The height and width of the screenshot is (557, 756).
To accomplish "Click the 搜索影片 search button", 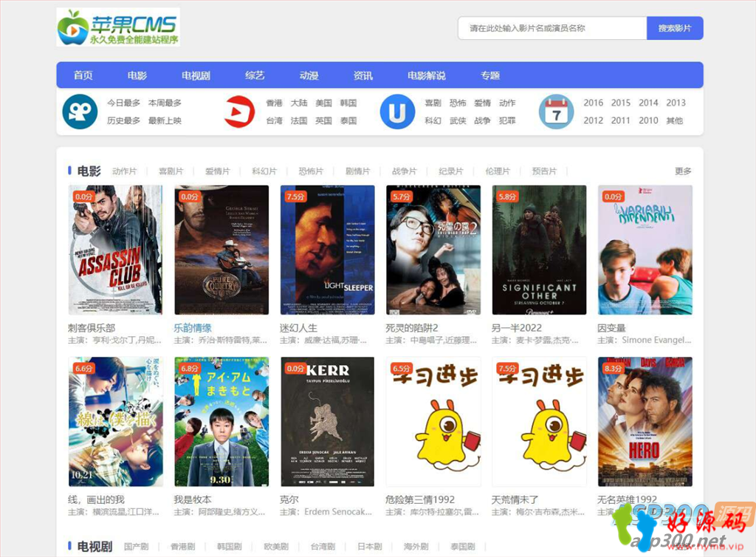I will [675, 28].
